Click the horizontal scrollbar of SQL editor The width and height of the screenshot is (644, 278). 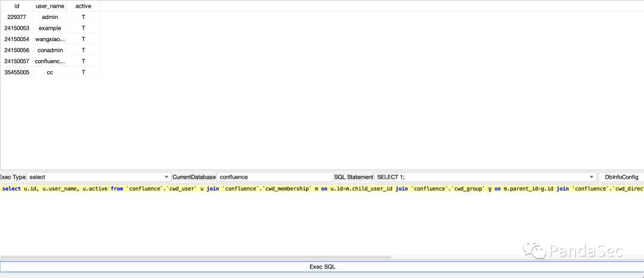point(196,257)
